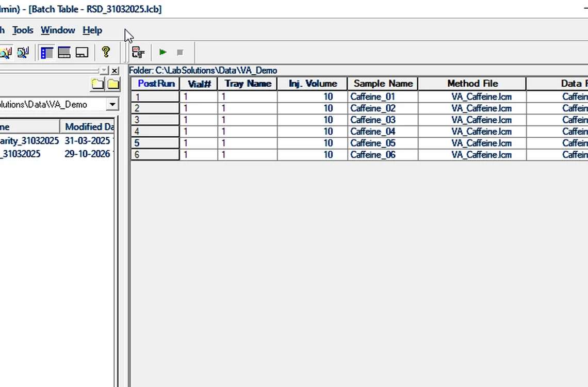Click the Caffeine_06 sample name cell

383,155
